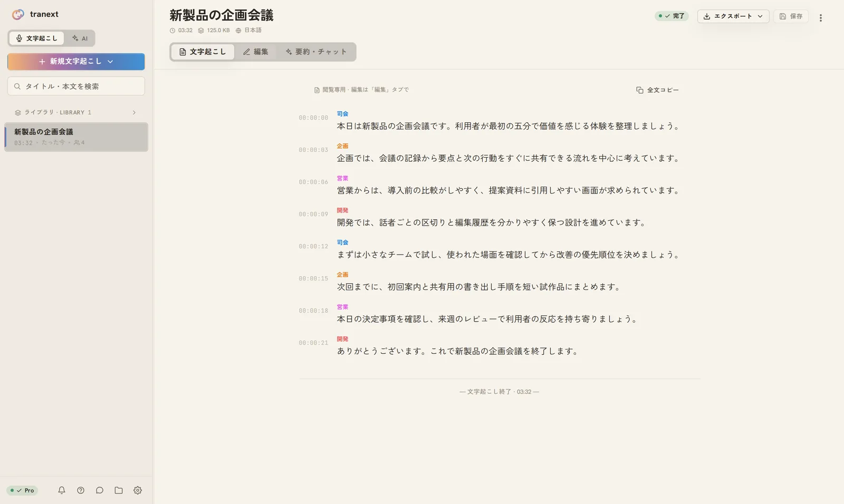Select 新製品の企画会議 library item
The image size is (844, 504).
pyautogui.click(x=76, y=137)
